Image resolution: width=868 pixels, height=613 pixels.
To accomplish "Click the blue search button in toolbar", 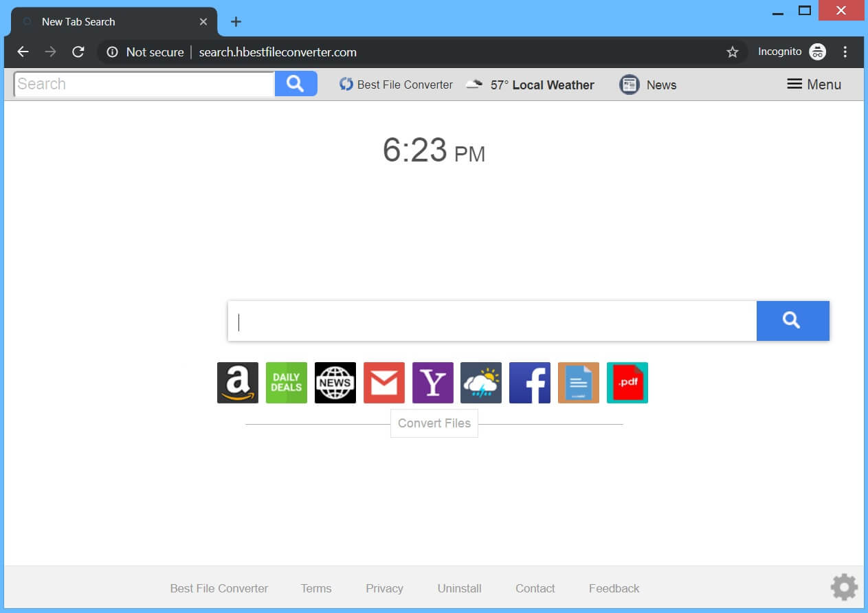I will pos(296,84).
